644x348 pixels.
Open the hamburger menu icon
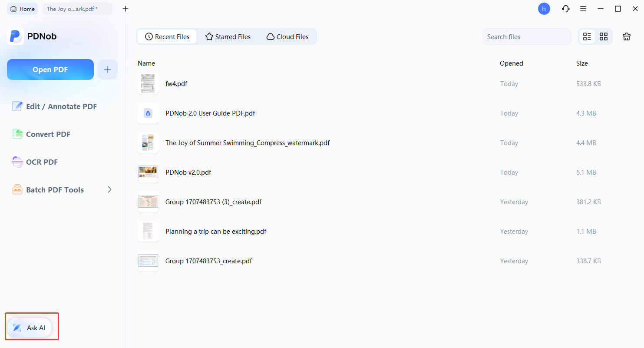(583, 9)
